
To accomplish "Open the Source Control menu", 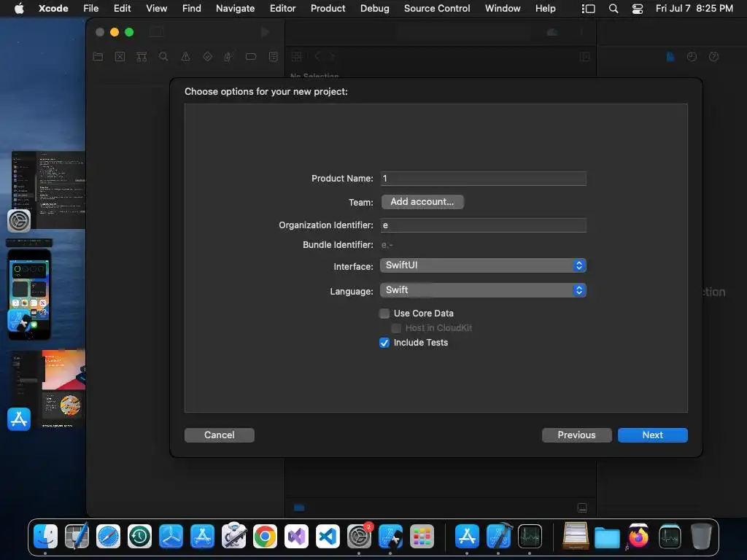I will (x=437, y=8).
